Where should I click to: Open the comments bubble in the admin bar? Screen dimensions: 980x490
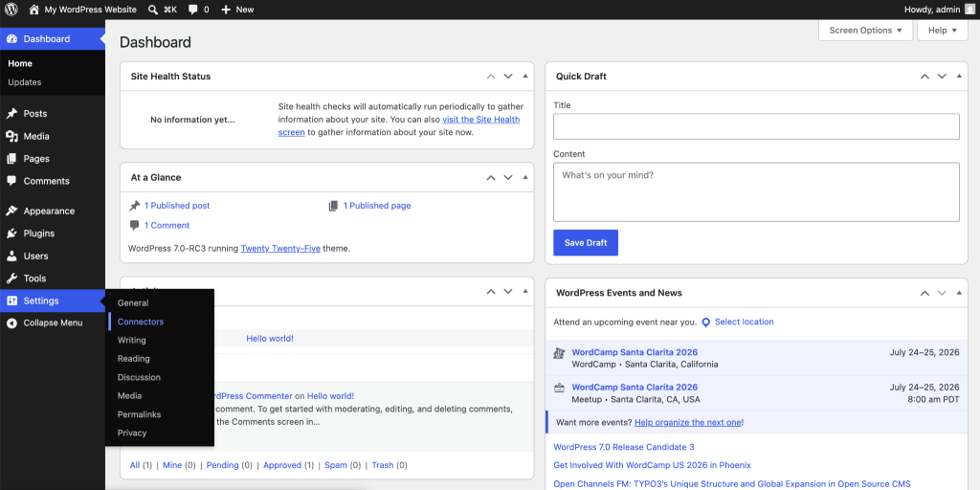pos(199,10)
